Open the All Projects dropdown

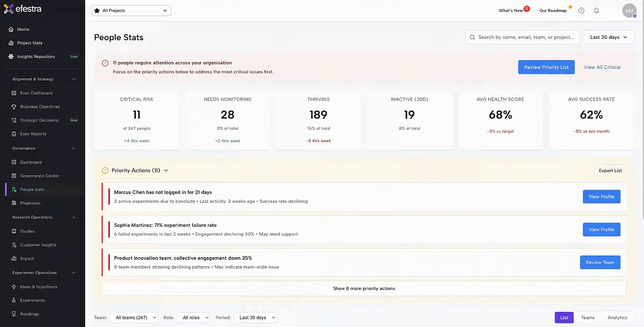tap(131, 11)
